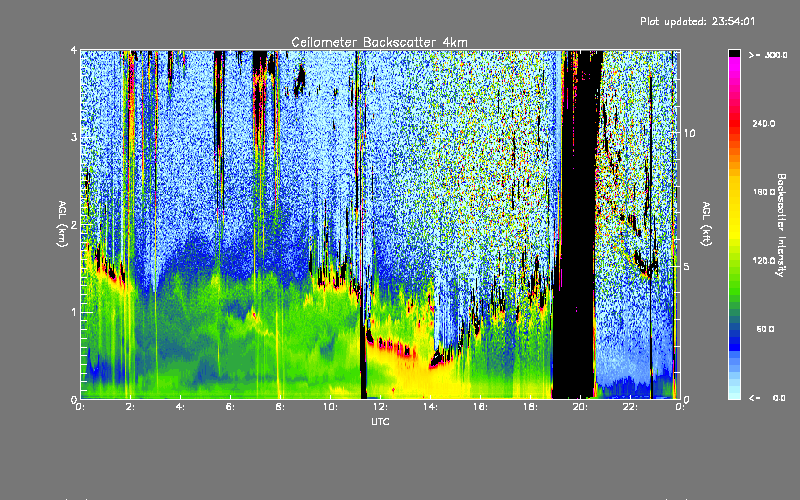Click the '12:' tick label on the UTC axis
The width and height of the screenshot is (800, 500).
[x=381, y=407]
